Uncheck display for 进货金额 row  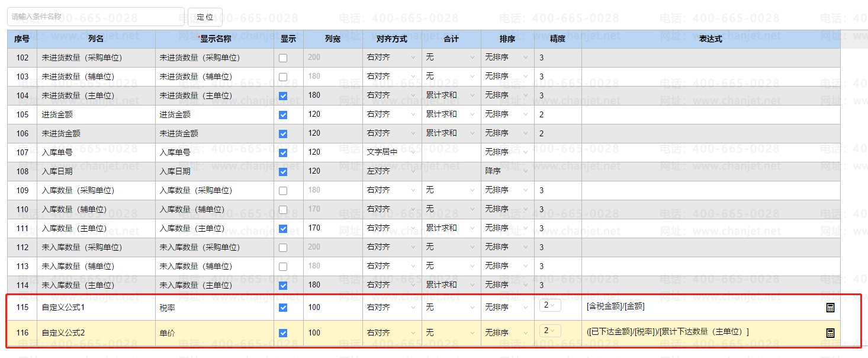[x=283, y=115]
